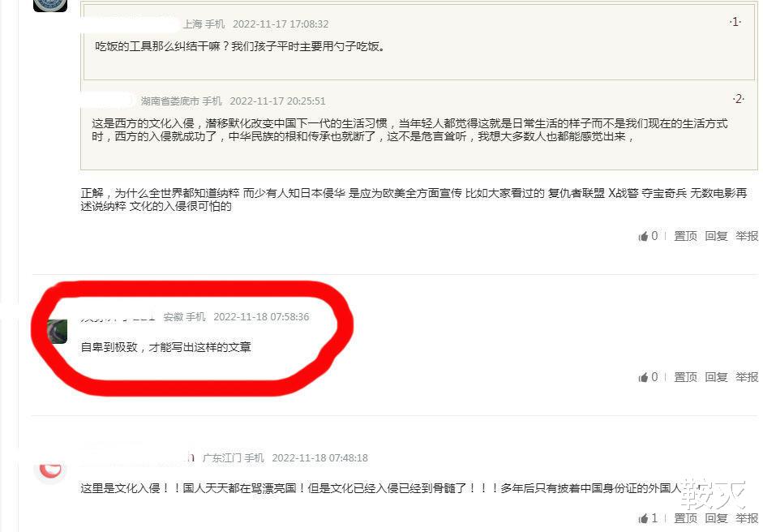Reply to the 自卑到极致 comment
The height and width of the screenshot is (532, 763).
coord(716,377)
